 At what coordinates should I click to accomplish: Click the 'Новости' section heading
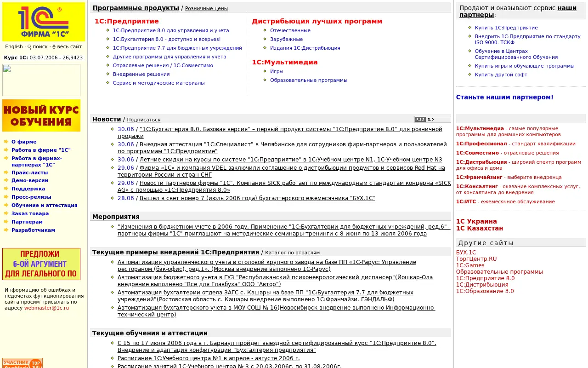107,119
